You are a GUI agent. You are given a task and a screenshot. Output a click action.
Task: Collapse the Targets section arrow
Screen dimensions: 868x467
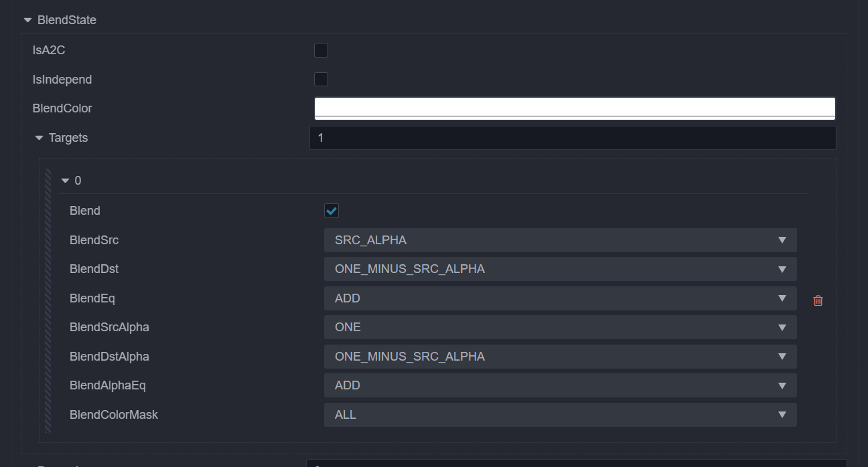pos(39,138)
